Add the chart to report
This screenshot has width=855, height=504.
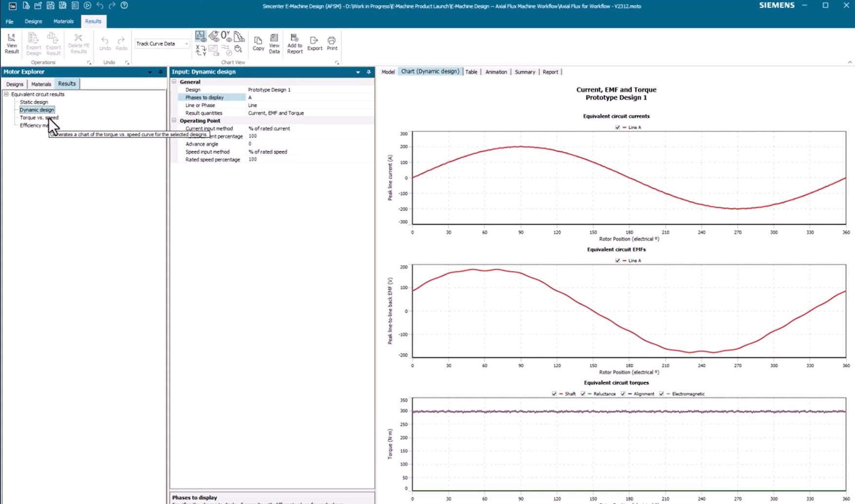point(294,43)
